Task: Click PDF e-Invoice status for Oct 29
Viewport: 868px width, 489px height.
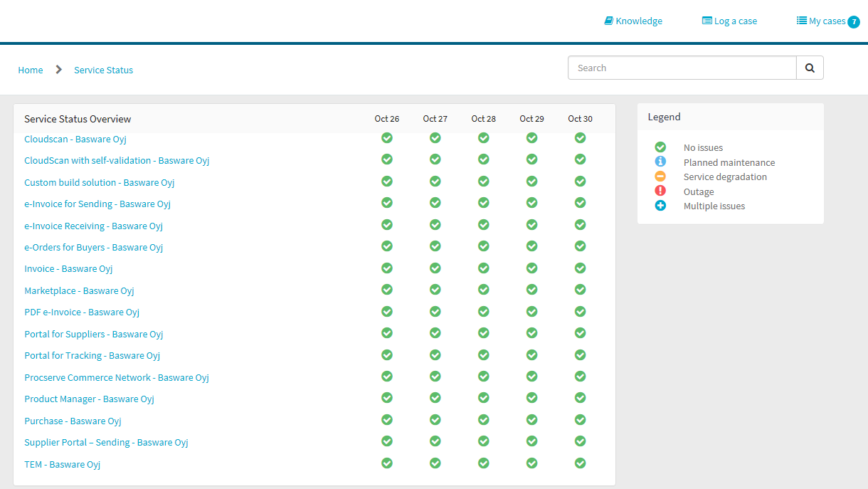Action: pyautogui.click(x=532, y=311)
